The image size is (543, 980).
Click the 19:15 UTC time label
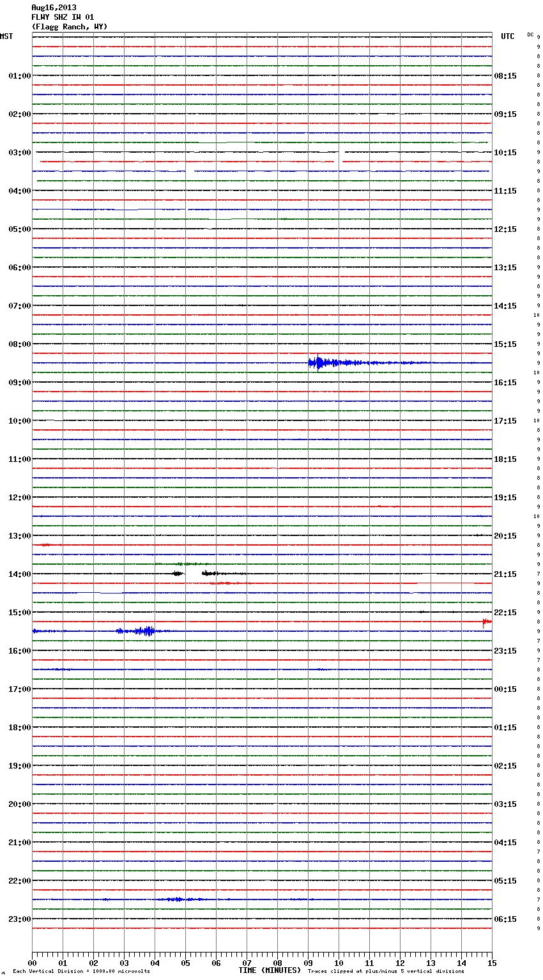(505, 498)
